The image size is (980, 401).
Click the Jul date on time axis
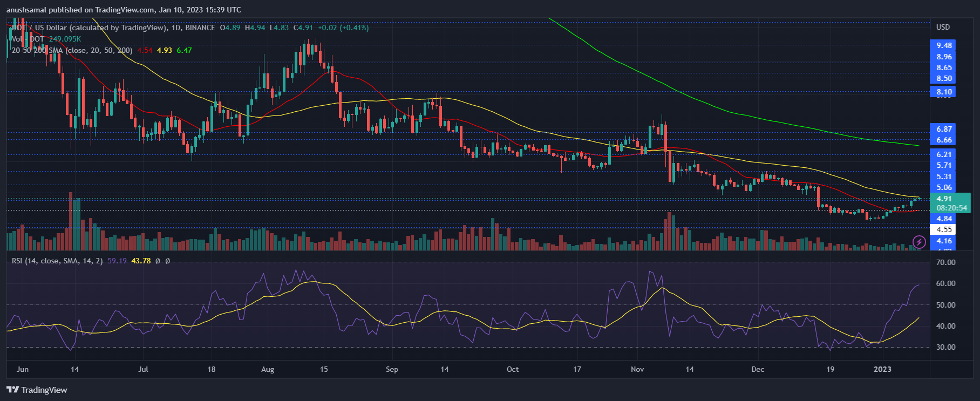pos(143,369)
